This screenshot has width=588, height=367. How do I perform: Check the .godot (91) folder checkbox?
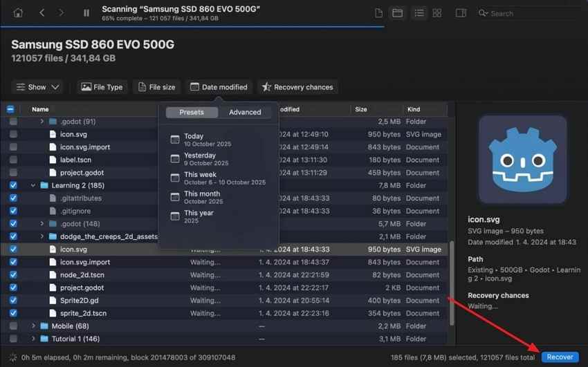[x=13, y=122]
